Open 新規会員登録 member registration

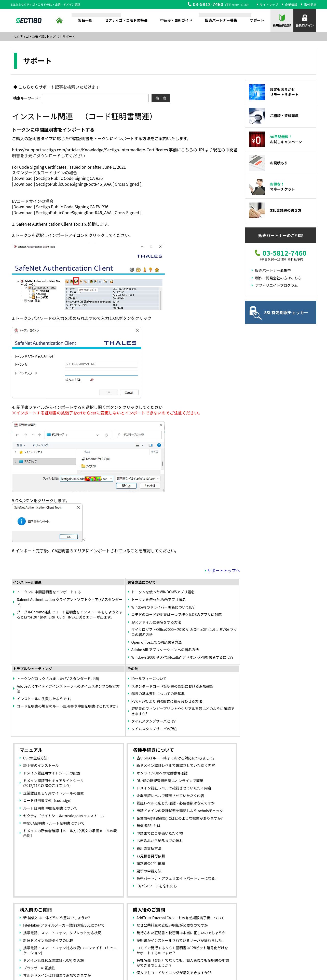pyautogui.click(x=282, y=21)
